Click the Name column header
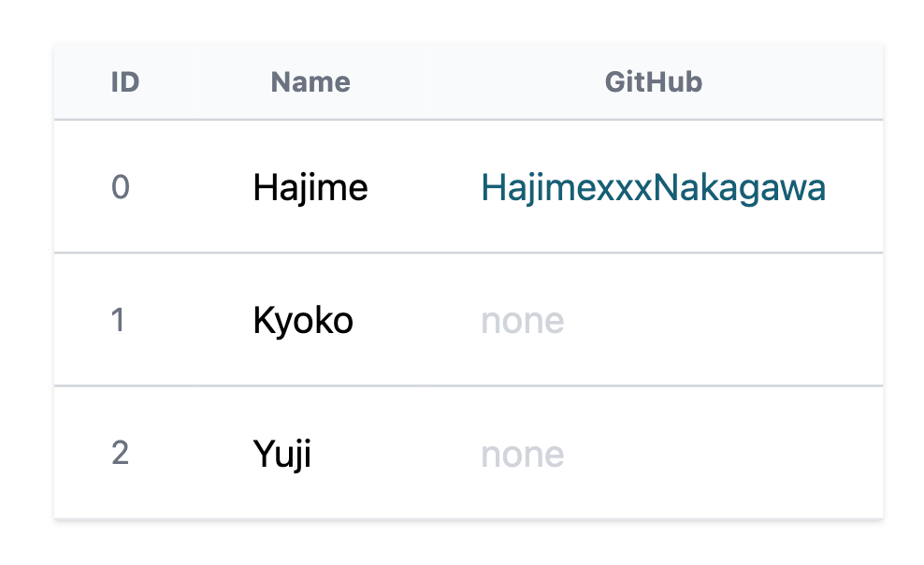924x565 pixels. pos(310,82)
